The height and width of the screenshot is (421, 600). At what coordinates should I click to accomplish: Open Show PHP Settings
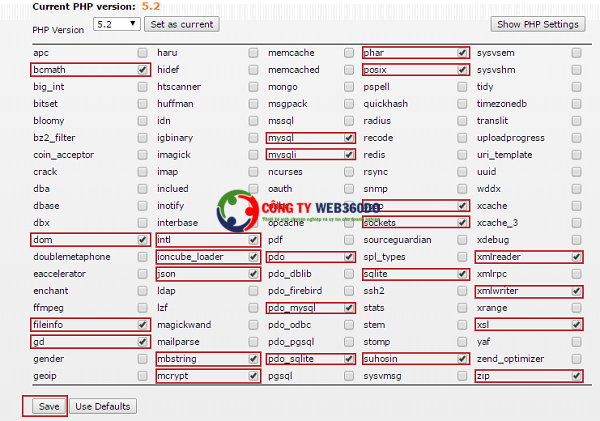click(538, 24)
